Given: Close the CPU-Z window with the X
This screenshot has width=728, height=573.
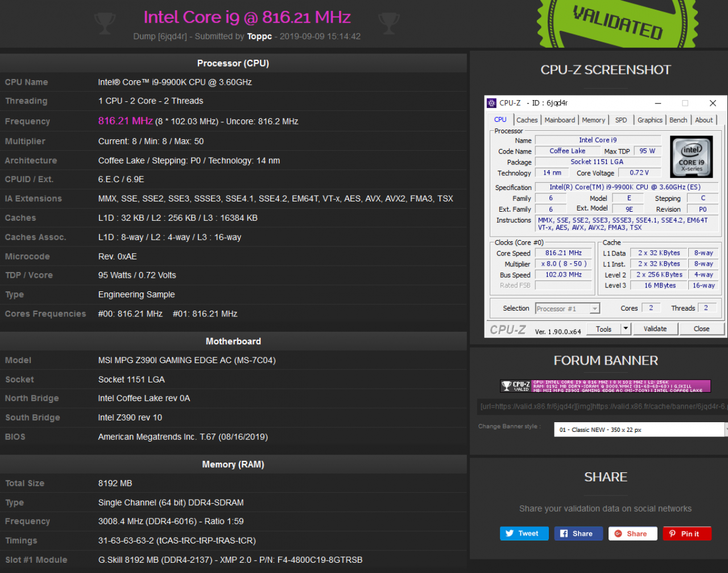Looking at the screenshot, I should click(x=713, y=103).
